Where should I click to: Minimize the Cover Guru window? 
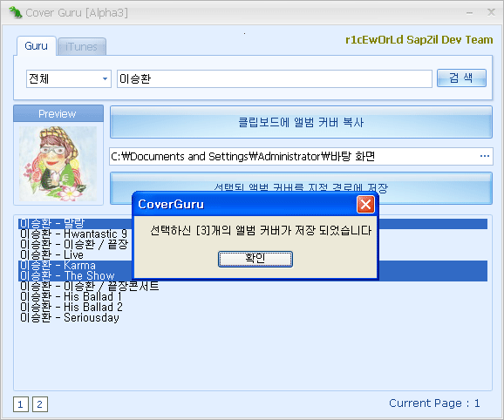pyautogui.click(x=470, y=13)
